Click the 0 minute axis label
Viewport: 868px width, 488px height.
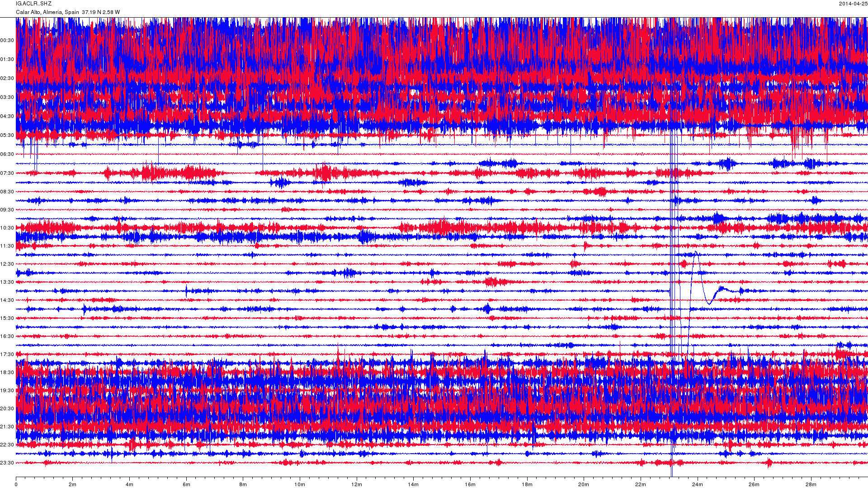coord(16,485)
